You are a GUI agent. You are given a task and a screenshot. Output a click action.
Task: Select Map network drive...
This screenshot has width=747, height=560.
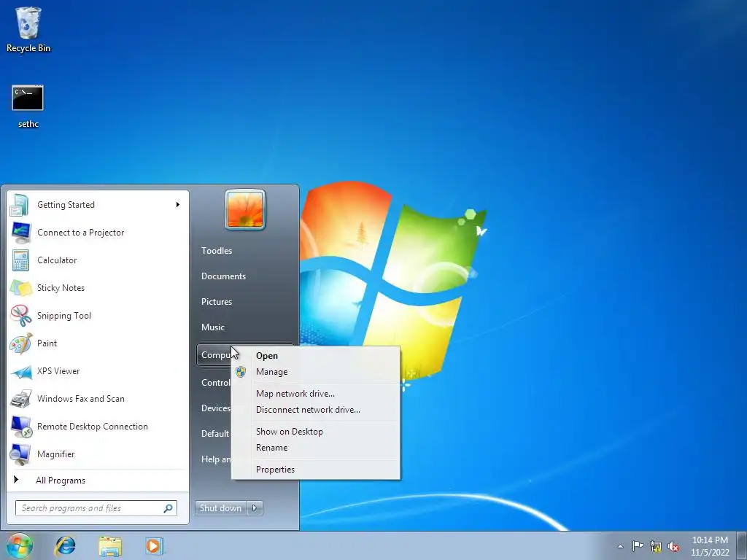click(316, 394)
